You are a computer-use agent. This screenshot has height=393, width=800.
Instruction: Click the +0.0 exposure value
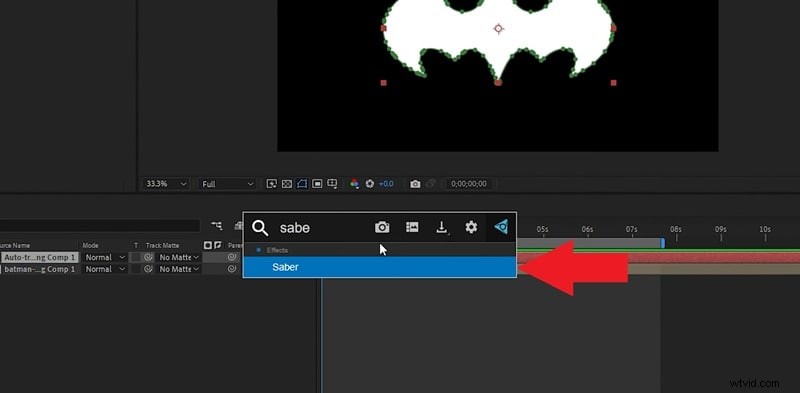pos(386,184)
